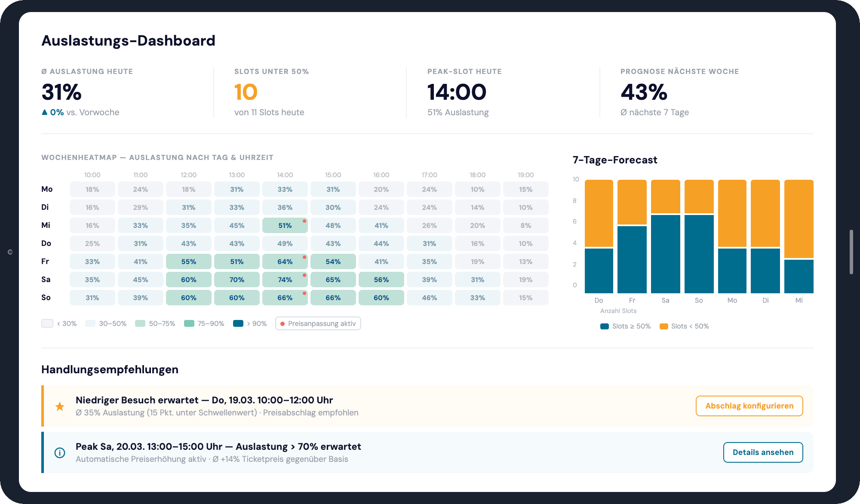Click the 75–90% legend color swatch

[x=189, y=323]
